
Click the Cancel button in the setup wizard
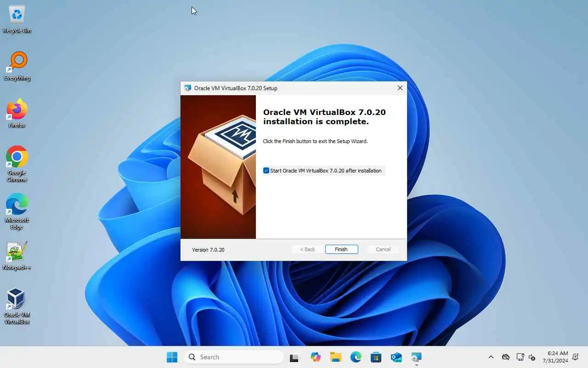point(383,249)
